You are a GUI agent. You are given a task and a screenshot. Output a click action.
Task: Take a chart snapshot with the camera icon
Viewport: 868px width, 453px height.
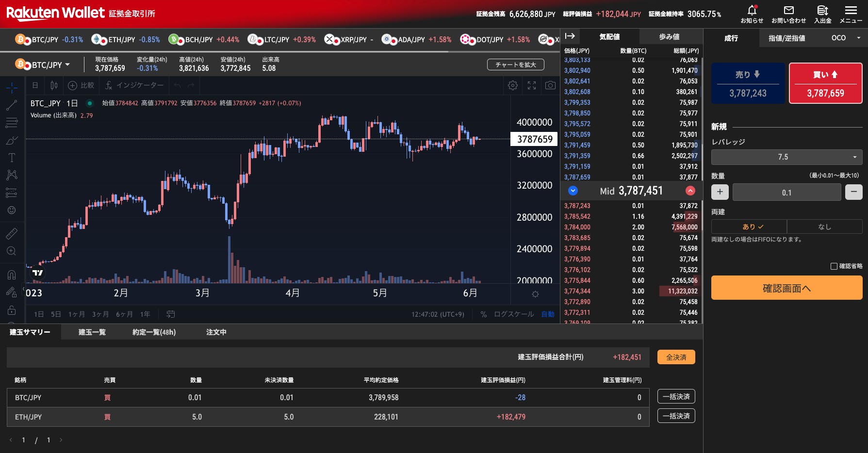pyautogui.click(x=551, y=85)
